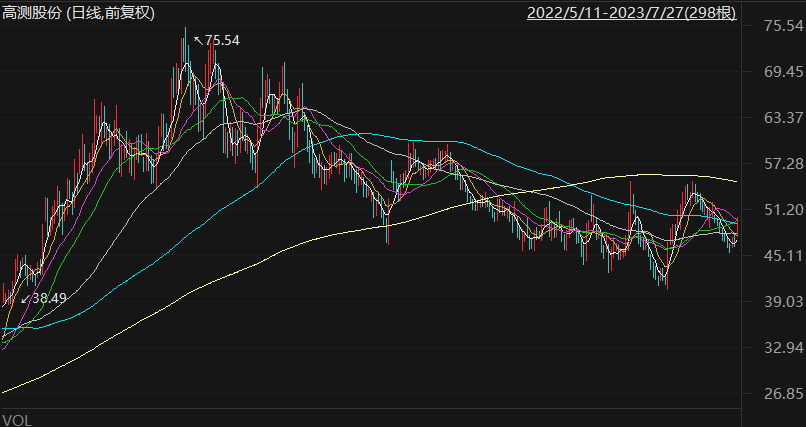The height and width of the screenshot is (427, 806).
Task: Click the VOL indicator label
Action: coord(17,421)
